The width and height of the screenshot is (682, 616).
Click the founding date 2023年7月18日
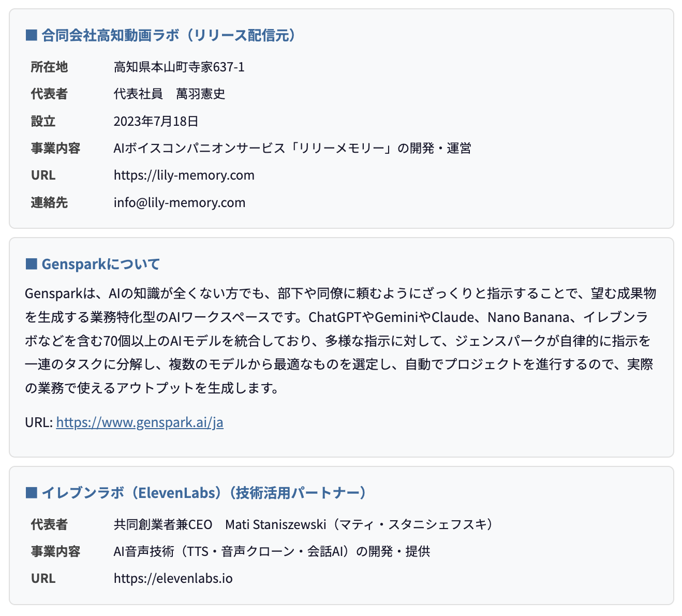coord(156,121)
